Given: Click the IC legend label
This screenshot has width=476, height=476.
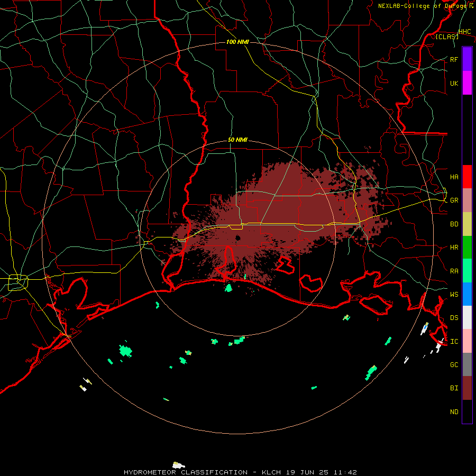Looking at the screenshot, I should 454,341.
